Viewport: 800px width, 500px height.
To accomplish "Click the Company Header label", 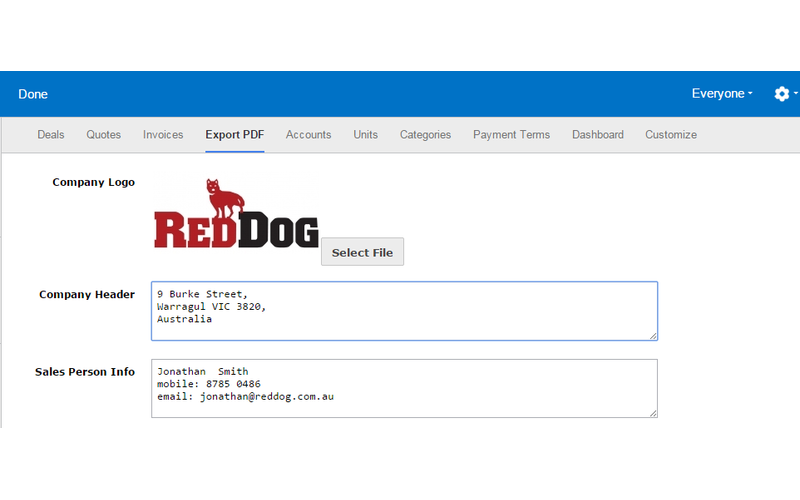I will point(87,294).
